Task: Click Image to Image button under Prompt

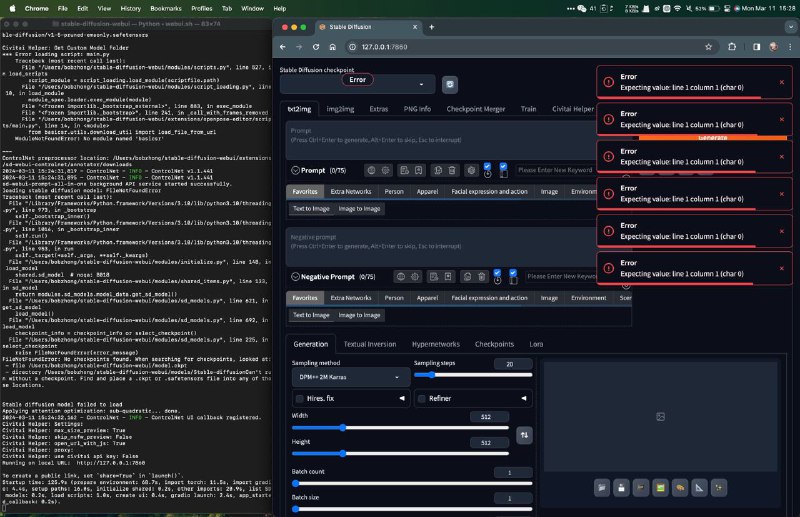Action: pyautogui.click(x=360, y=209)
